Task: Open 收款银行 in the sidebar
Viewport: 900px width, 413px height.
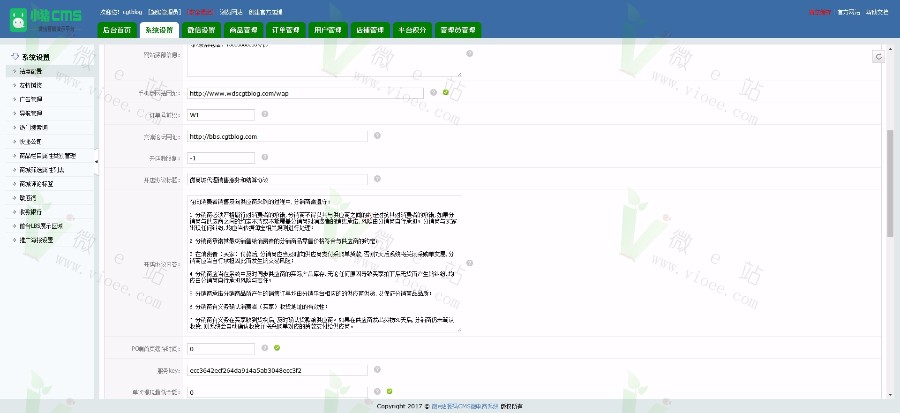Action: point(49,212)
